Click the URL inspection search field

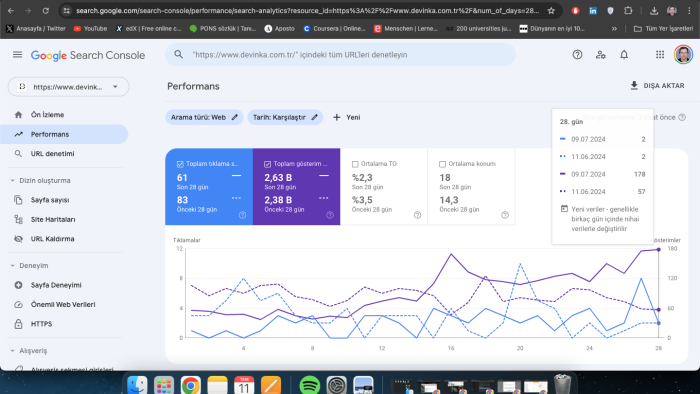pos(340,54)
